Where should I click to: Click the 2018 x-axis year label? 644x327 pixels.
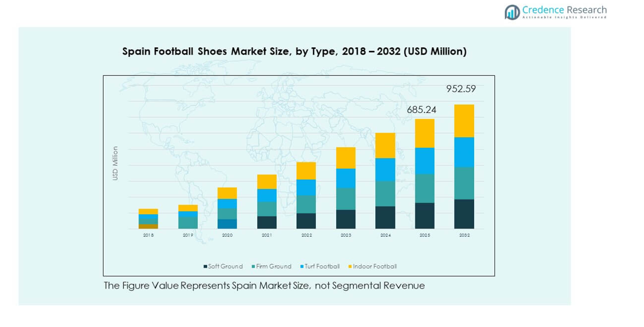click(x=148, y=235)
